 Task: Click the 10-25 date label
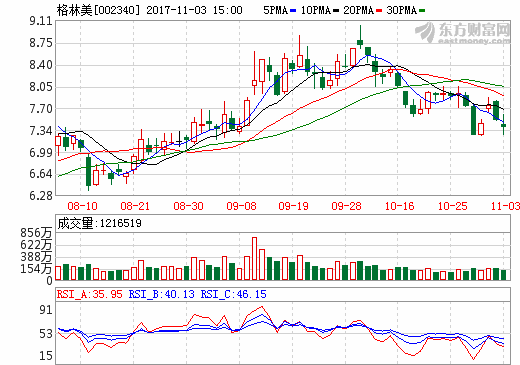point(452,206)
